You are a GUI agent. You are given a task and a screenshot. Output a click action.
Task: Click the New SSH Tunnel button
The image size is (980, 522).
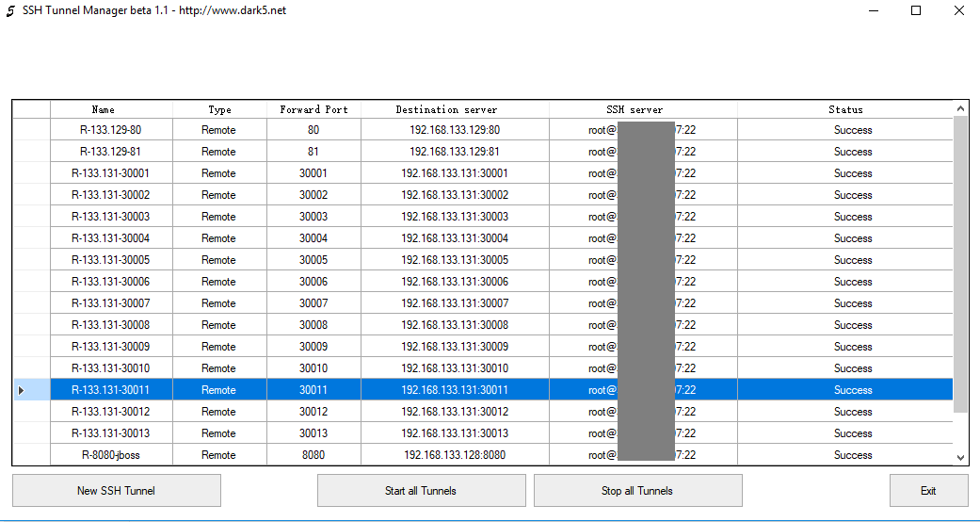point(116,491)
